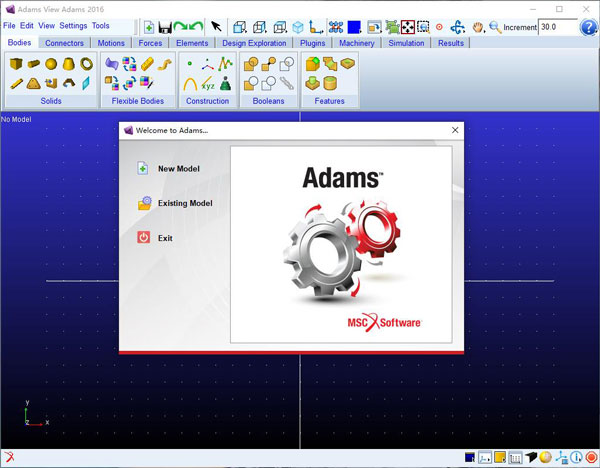Close the Welcome to Adams dialog

click(x=455, y=130)
